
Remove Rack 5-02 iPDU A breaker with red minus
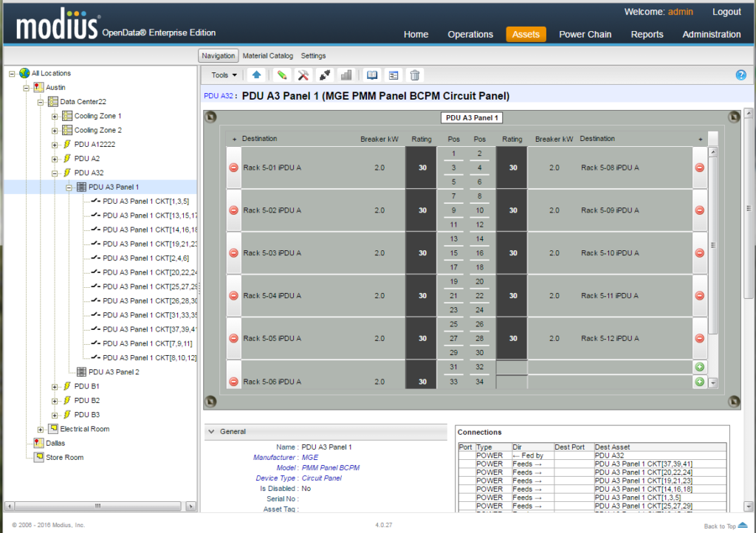point(233,210)
